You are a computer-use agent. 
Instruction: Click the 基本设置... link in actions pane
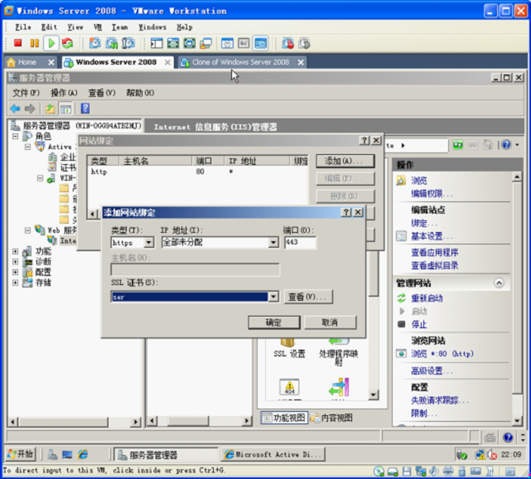(431, 236)
